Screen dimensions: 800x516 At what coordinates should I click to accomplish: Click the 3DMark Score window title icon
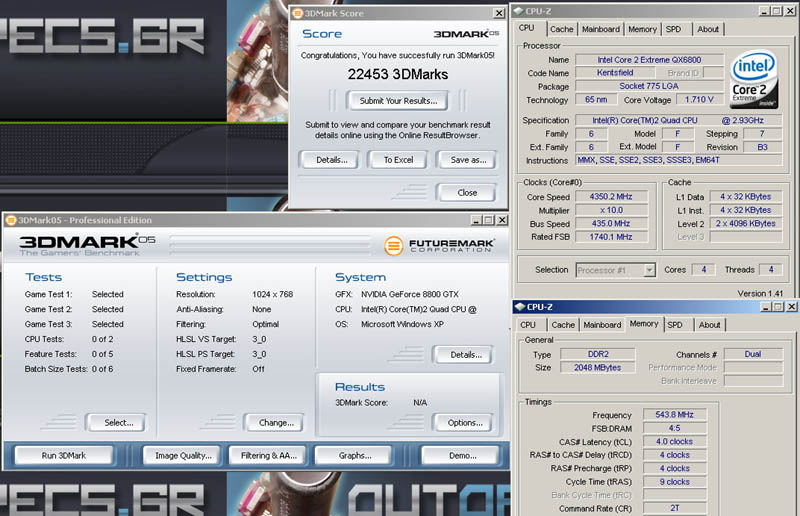pyautogui.click(x=297, y=13)
